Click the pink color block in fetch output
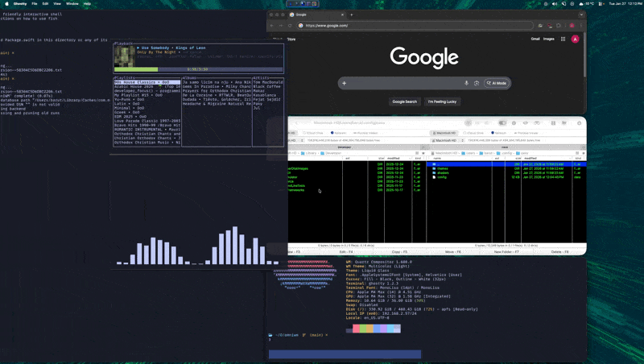Image resolution: width=644 pixels, height=364 pixels. pyautogui.click(x=356, y=329)
